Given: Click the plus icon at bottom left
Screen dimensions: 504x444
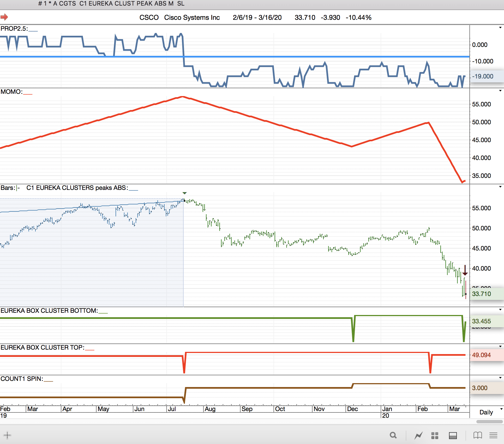Looking at the screenshot, I should click(7, 435).
